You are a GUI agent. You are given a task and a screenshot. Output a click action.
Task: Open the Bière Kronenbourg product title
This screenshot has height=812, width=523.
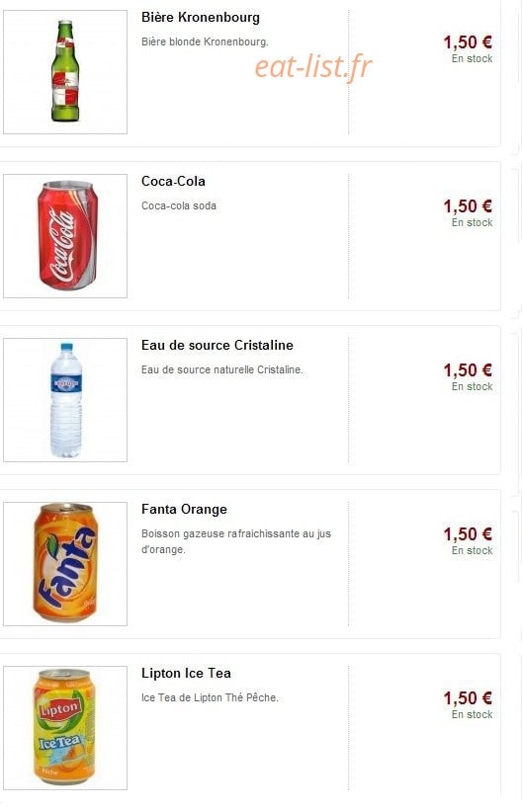[x=201, y=18]
